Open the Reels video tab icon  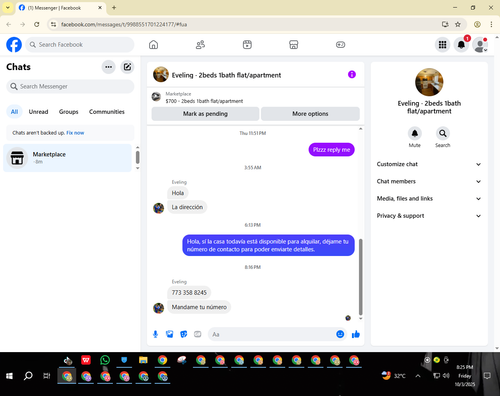(247, 45)
